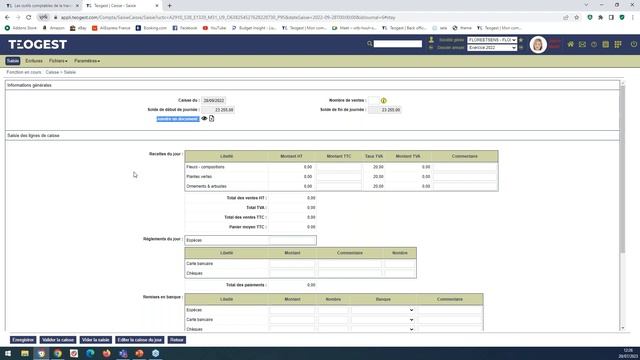This screenshot has height=360, width=640.
Task: Click the Joindre un document link
Action: tap(178, 119)
